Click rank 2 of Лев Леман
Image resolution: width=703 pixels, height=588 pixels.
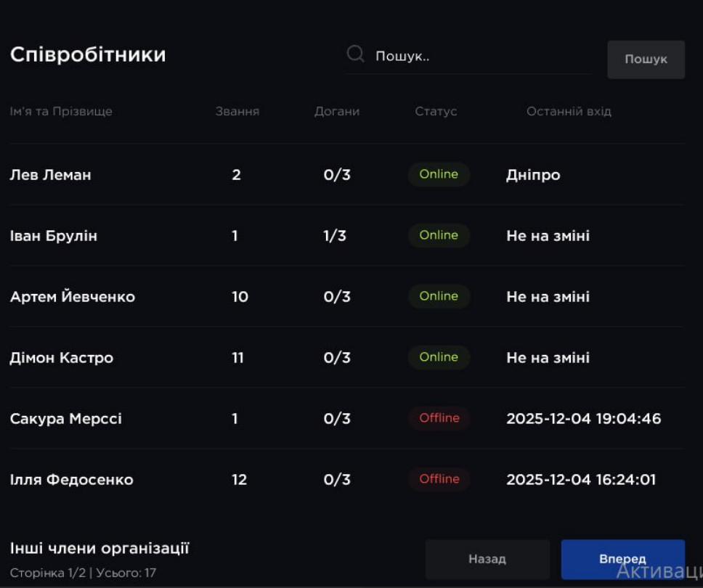236,175
